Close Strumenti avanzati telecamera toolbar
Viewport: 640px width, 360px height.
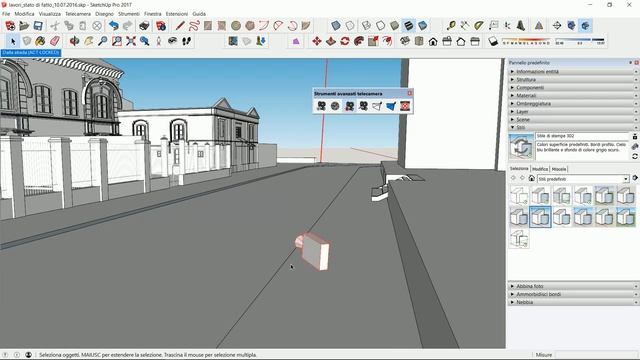click(410, 93)
